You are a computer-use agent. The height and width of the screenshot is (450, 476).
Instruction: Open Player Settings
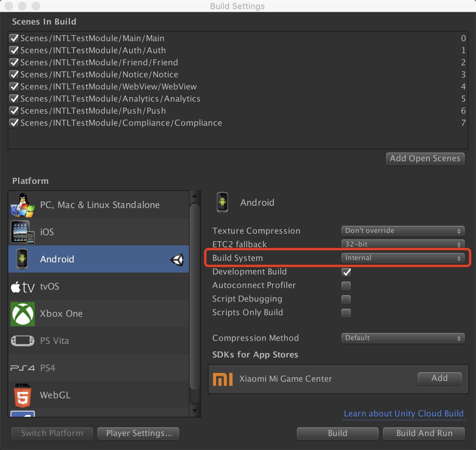point(138,433)
